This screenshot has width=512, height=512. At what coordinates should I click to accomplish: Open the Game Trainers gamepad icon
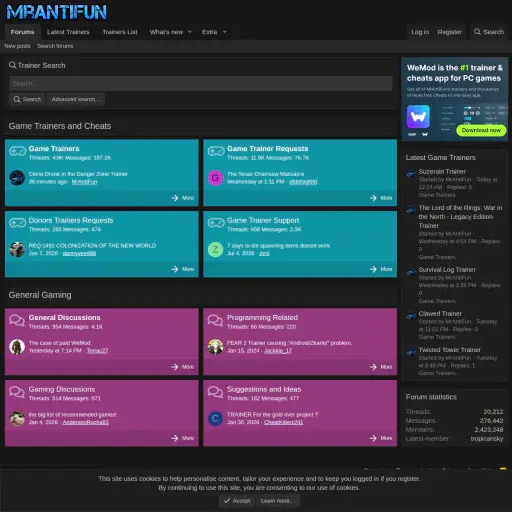[x=17, y=151]
